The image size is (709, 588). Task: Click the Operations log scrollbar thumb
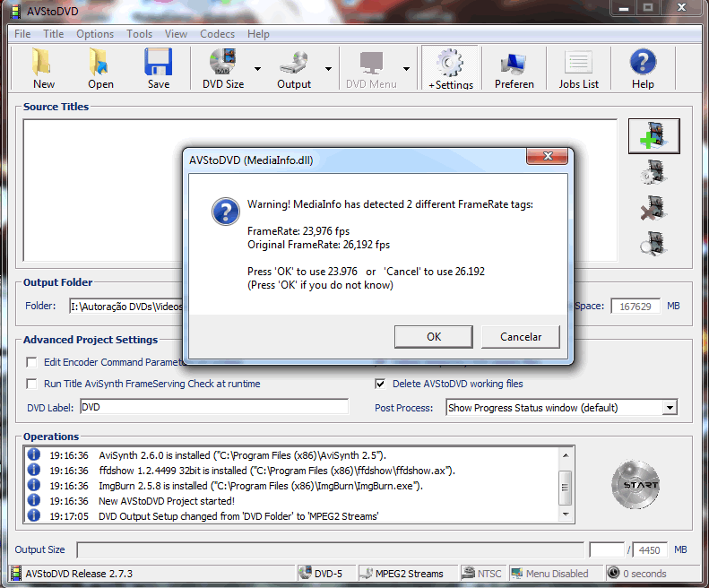click(x=566, y=488)
